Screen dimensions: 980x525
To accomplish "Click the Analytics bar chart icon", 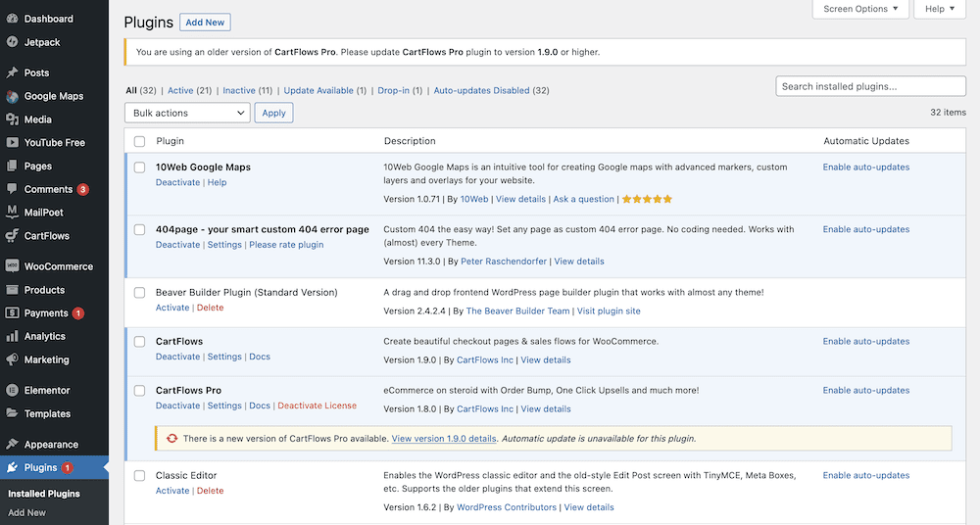I will coord(12,336).
